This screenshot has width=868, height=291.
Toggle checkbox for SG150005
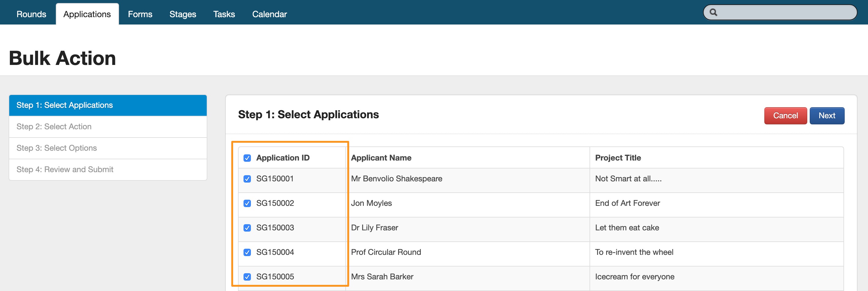[x=247, y=277]
